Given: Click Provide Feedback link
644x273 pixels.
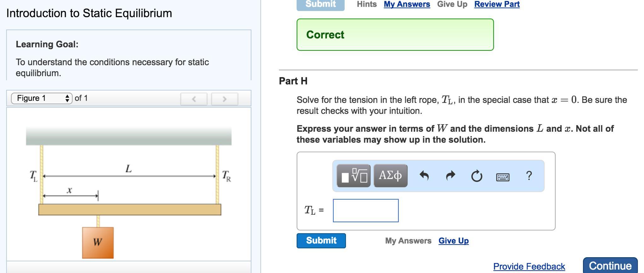Looking at the screenshot, I should point(529,266).
